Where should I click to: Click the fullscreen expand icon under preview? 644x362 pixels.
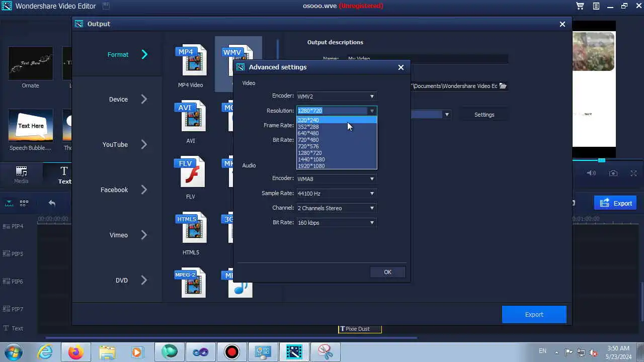[634, 173]
